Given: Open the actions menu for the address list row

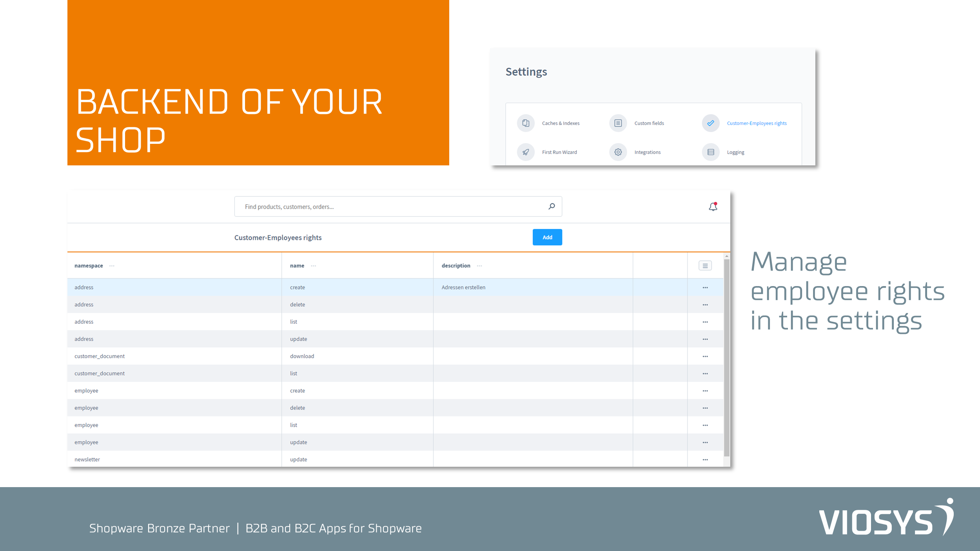Looking at the screenshot, I should coord(705,322).
